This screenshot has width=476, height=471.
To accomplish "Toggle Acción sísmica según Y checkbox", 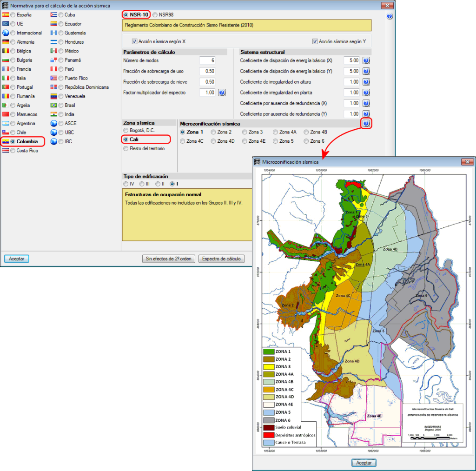I will tap(315, 41).
